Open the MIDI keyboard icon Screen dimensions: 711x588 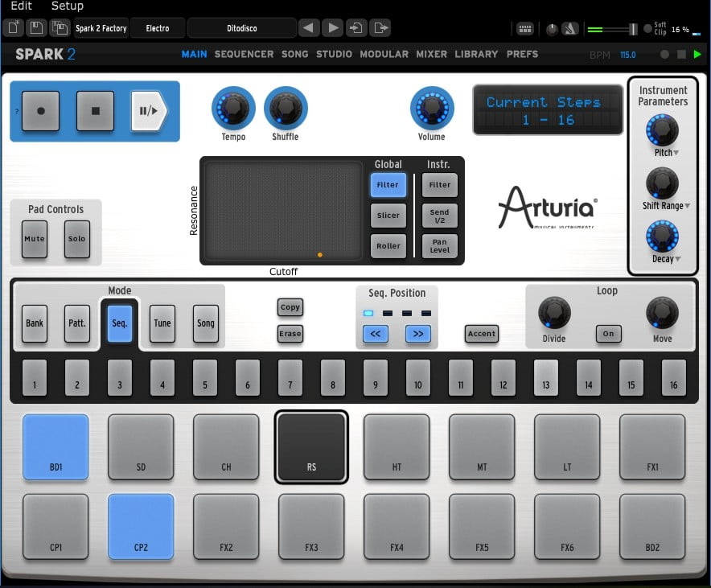(524, 29)
